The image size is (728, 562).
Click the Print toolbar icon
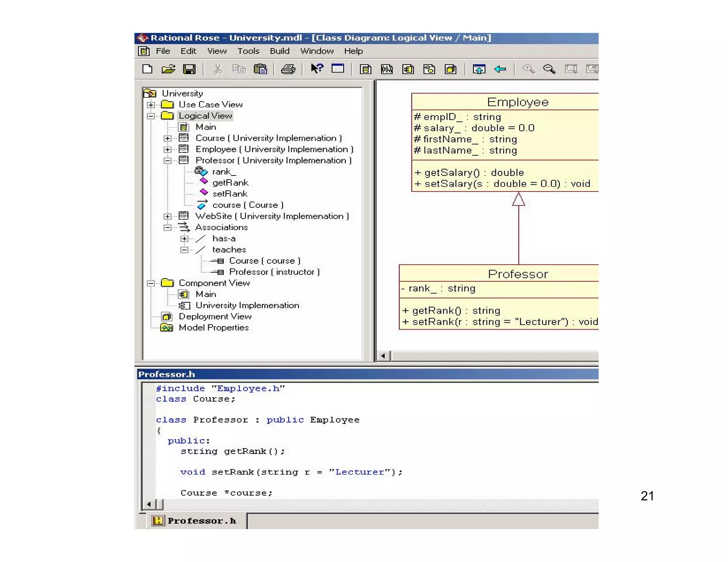coord(288,69)
